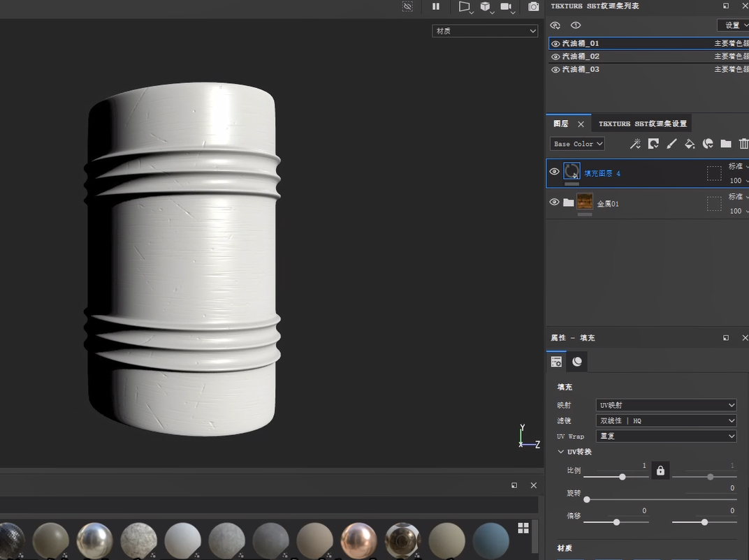Open the 材质 viewport mode dropdown
749x560 pixels.
click(x=485, y=31)
